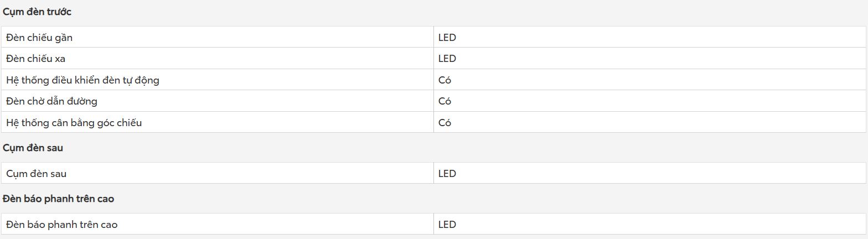
Task: Click the 'Có' value for cân bằng góc chiếu
Action: [x=445, y=123]
